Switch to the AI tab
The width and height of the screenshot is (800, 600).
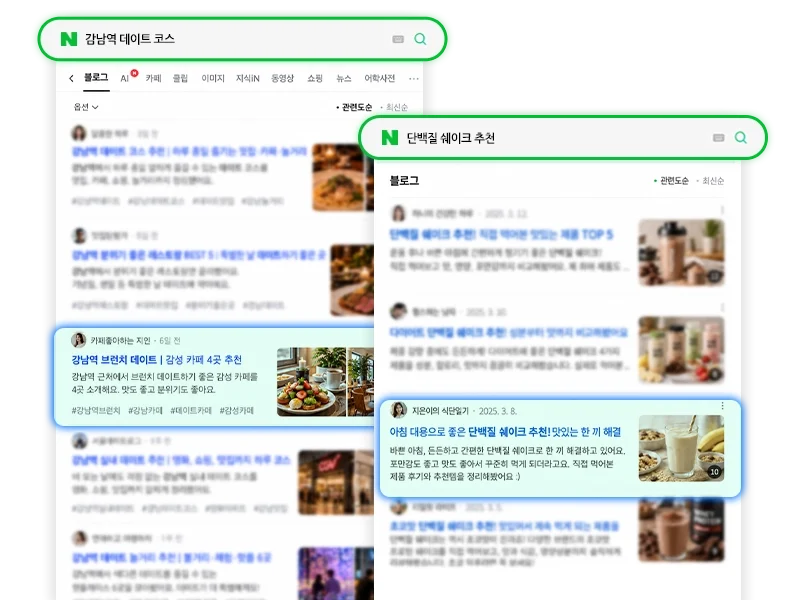[x=124, y=79]
